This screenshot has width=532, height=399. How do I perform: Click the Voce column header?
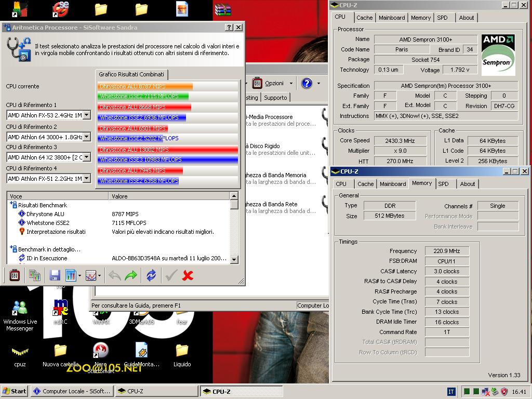(x=57, y=196)
